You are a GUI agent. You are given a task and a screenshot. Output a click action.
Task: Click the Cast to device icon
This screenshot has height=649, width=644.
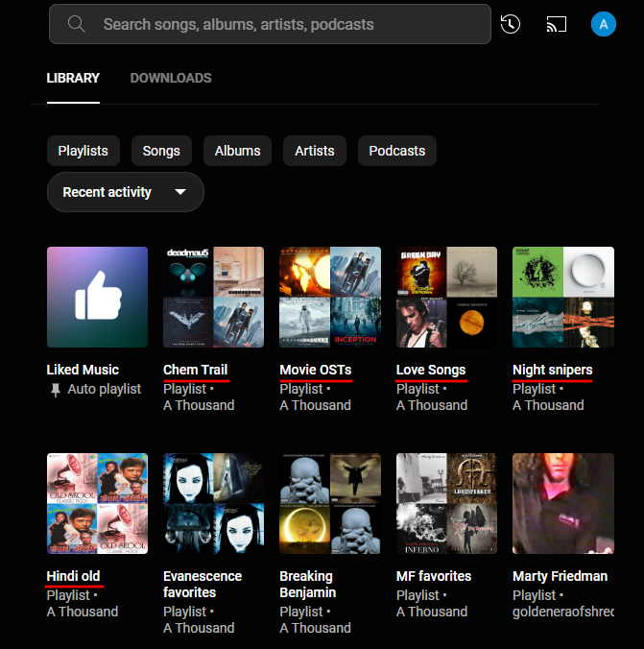(x=557, y=24)
